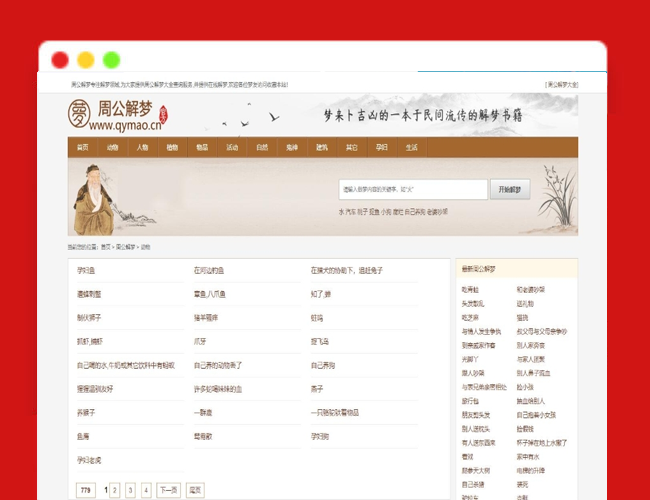Viewport: 650px width, 500px height.
Task: Click the 周公解梦 site logo
Action: click(x=118, y=114)
